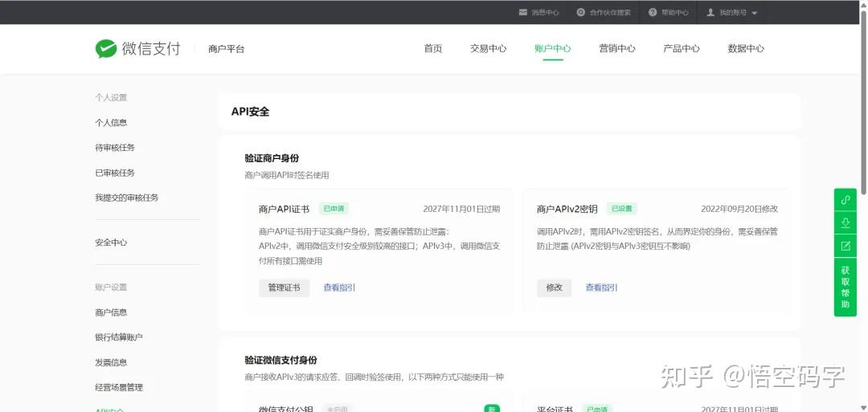Click the 账户设置 section label
Screen dimensions: 868x412
(x=111, y=287)
